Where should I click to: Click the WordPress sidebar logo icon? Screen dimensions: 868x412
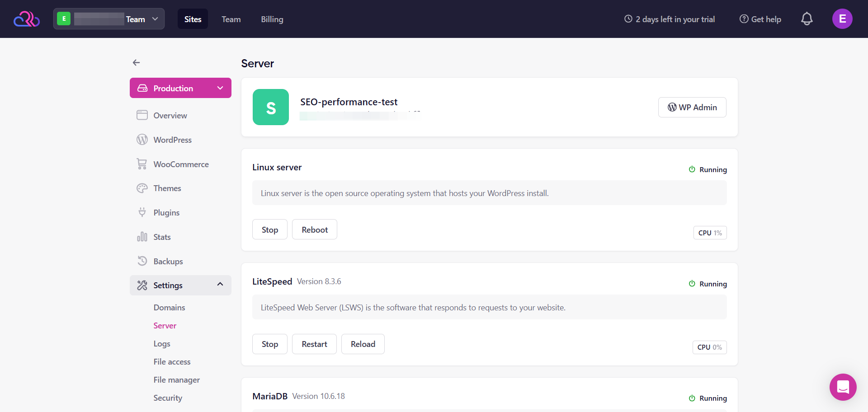(142, 140)
